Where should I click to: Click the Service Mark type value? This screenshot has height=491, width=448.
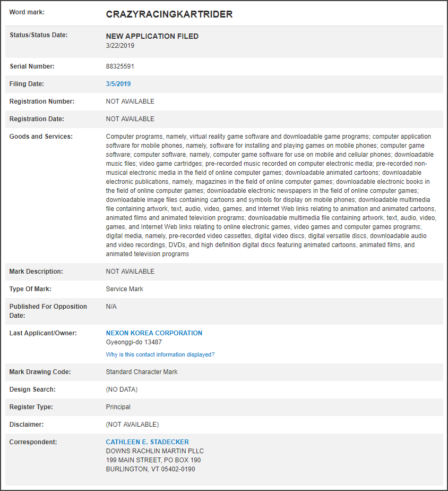(x=125, y=289)
